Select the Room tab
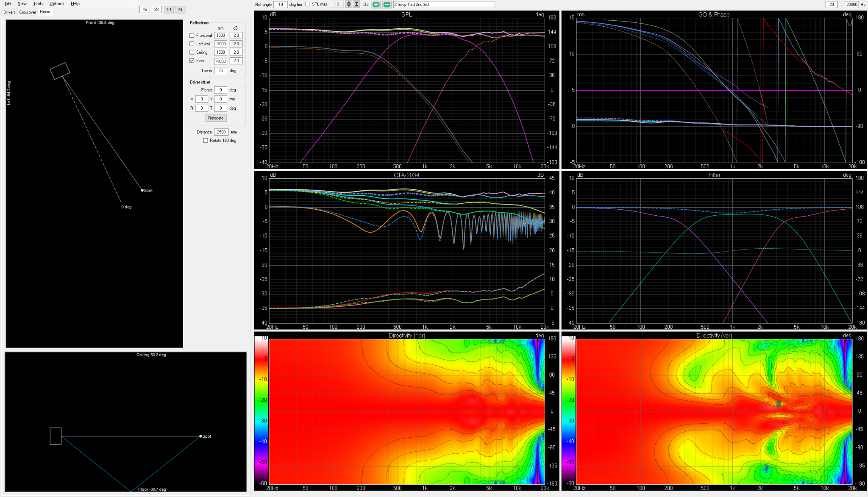868x497 pixels. point(45,12)
